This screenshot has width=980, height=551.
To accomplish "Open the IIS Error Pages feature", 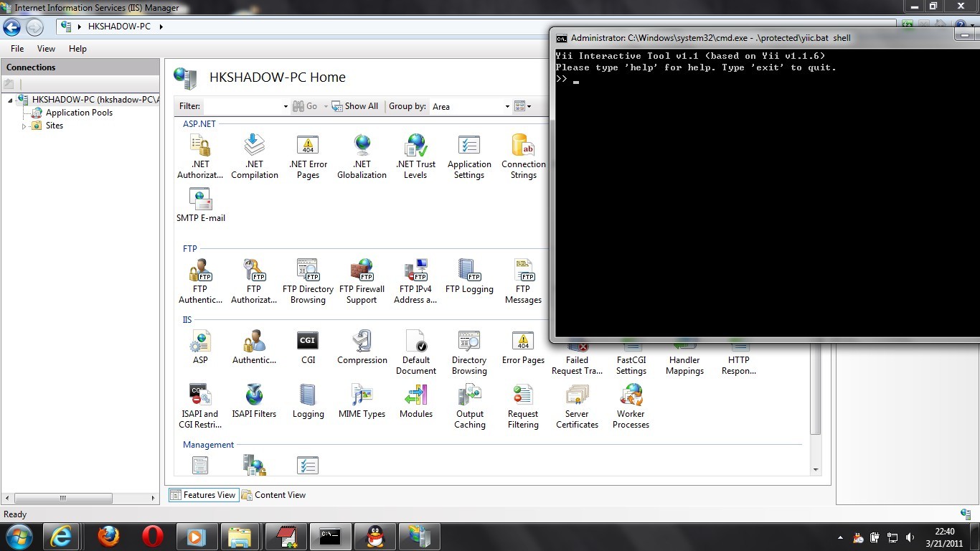I will tap(523, 347).
